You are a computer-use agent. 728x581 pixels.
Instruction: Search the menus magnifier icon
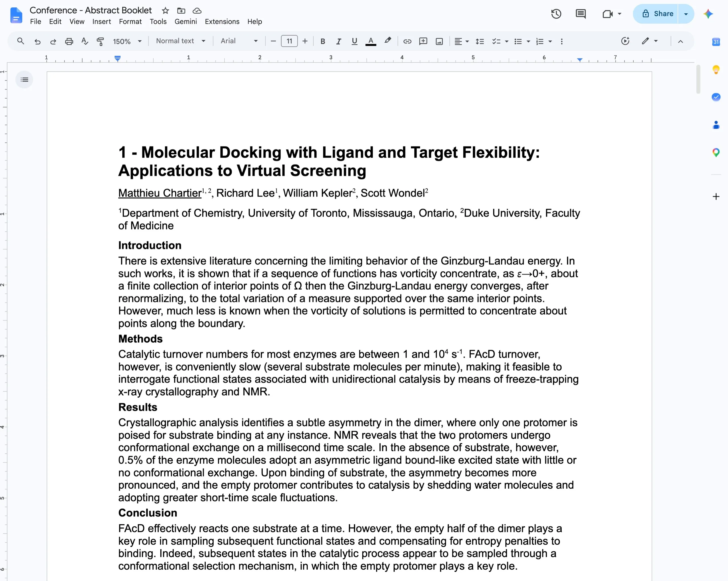(x=20, y=41)
